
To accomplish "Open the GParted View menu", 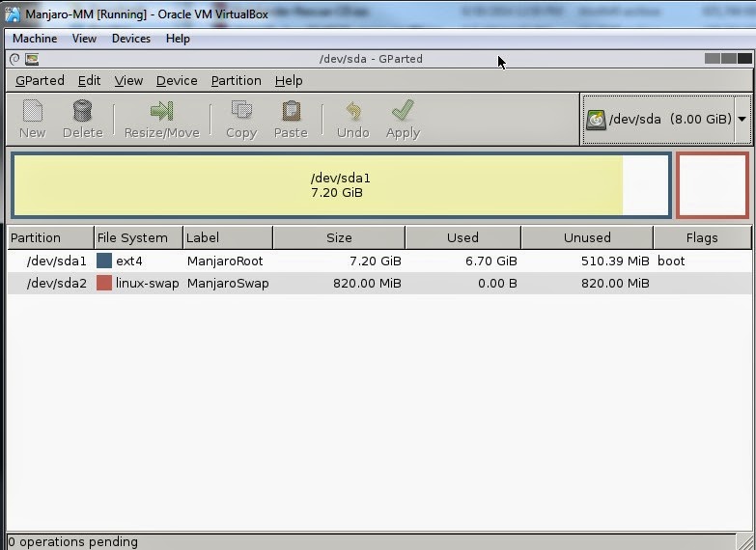I will click(x=128, y=80).
